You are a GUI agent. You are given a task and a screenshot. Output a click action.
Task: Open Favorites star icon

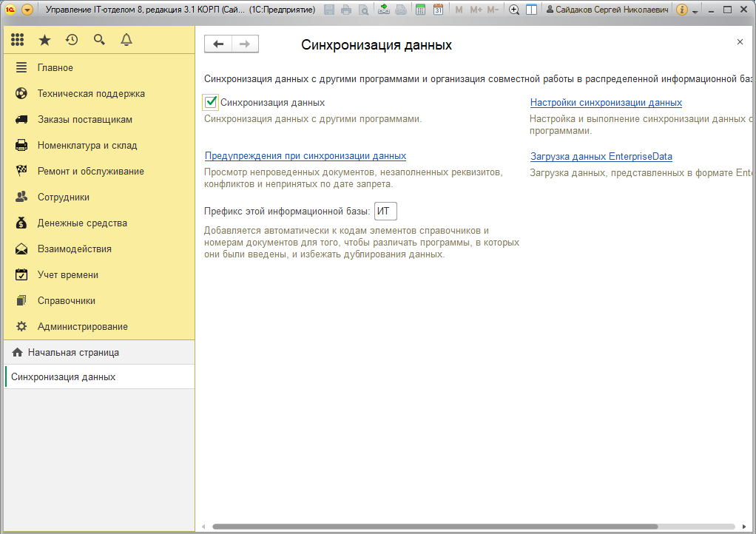[45, 40]
